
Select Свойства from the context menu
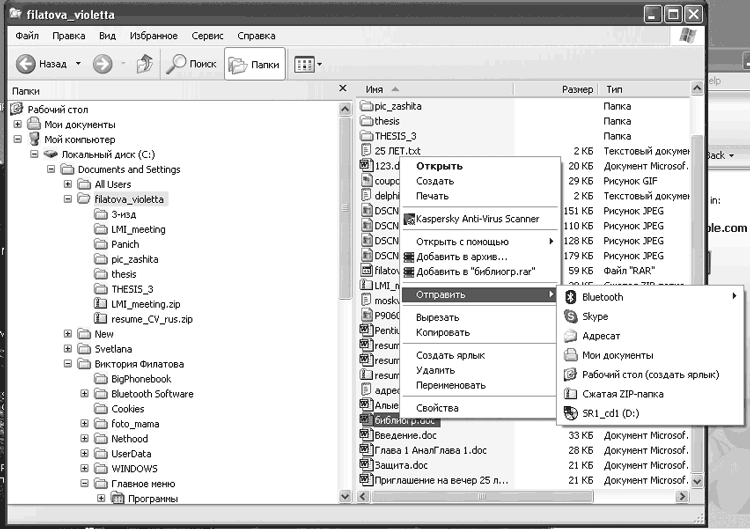(437, 408)
